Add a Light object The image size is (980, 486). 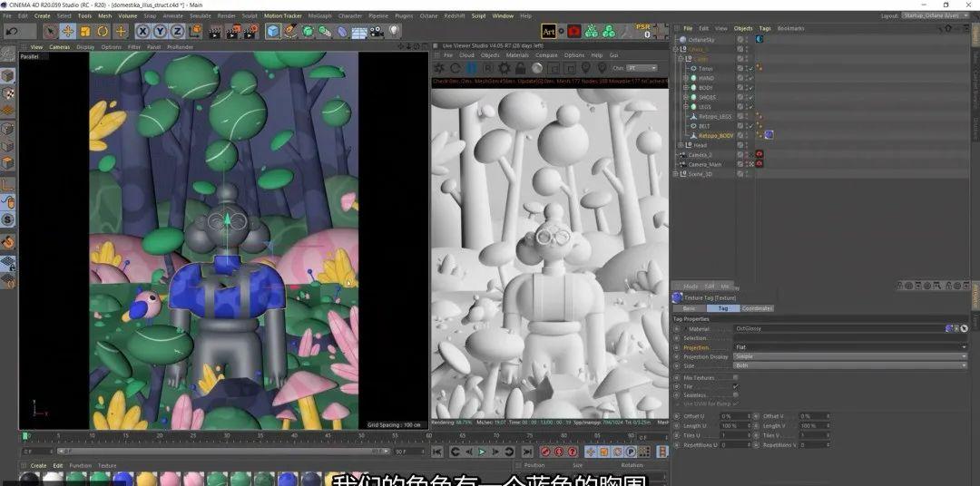tap(394, 31)
